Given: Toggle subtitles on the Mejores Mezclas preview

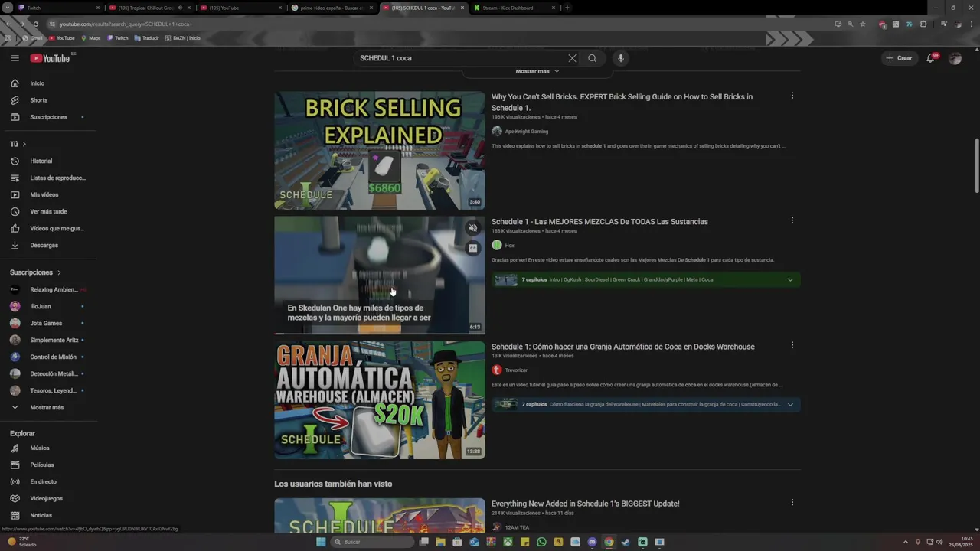Looking at the screenshot, I should [x=473, y=248].
